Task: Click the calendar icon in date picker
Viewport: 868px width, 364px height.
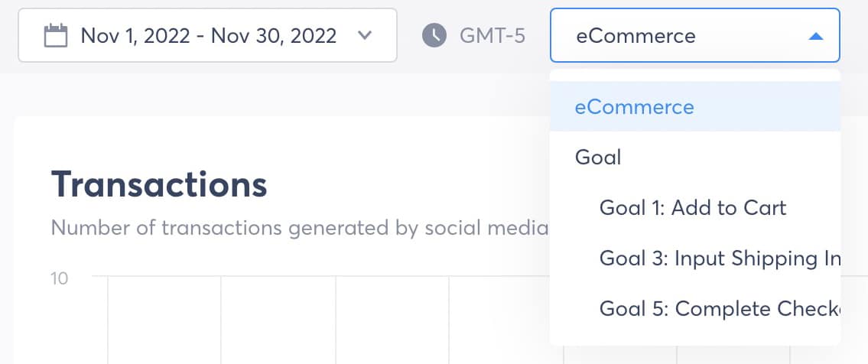Action: 55,36
